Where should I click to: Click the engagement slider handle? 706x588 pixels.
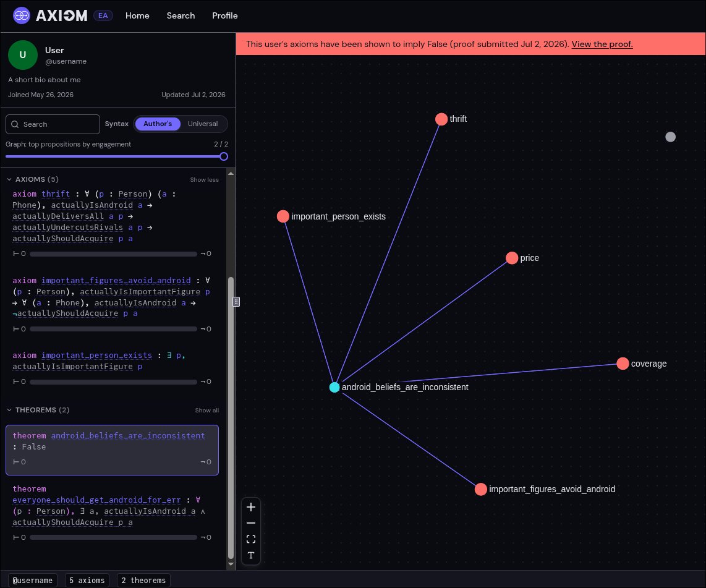pyautogui.click(x=224, y=156)
